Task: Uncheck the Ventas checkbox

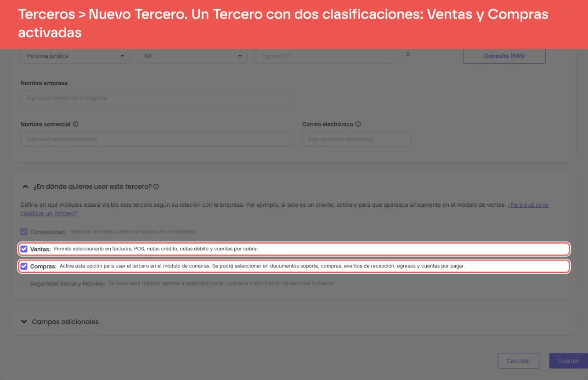Action: point(24,249)
